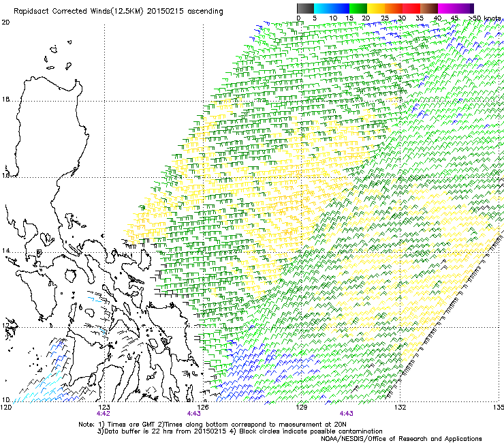504x443 pixels.
Task: Click the purple '4:43' time label below 126
Action: (194, 414)
